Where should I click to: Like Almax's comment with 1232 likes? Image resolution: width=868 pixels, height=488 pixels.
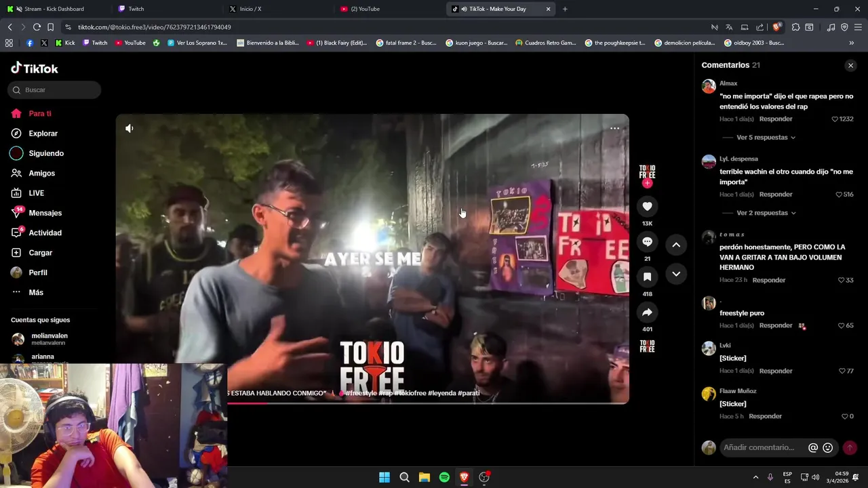[835, 119]
